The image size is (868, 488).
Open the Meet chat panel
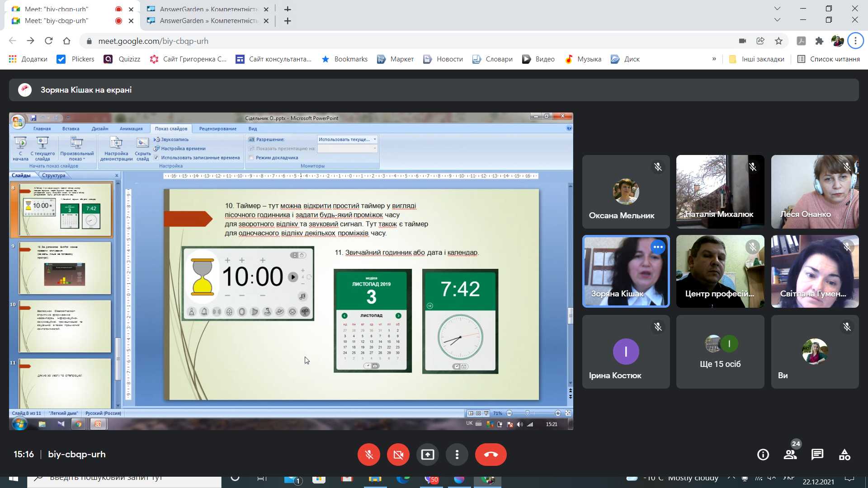tap(817, 455)
